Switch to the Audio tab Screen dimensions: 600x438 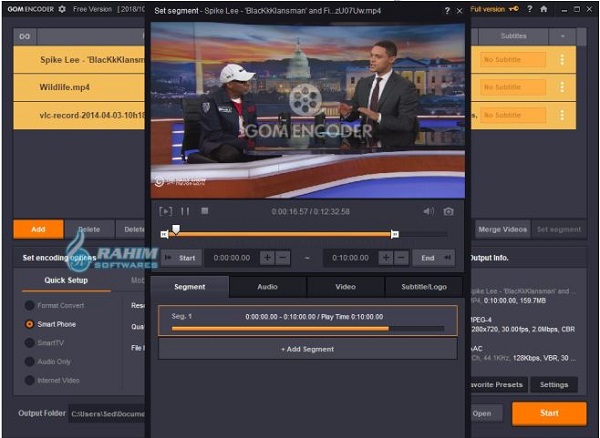pyautogui.click(x=267, y=287)
